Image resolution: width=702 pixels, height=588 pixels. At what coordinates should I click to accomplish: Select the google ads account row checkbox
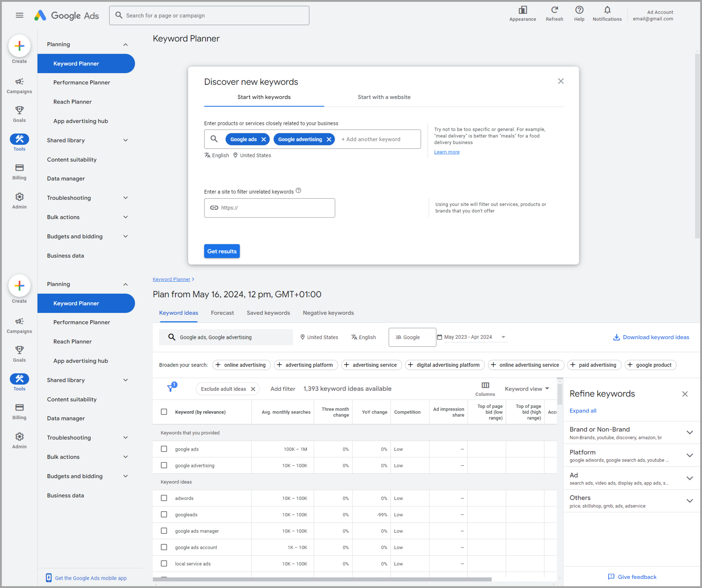pos(164,547)
